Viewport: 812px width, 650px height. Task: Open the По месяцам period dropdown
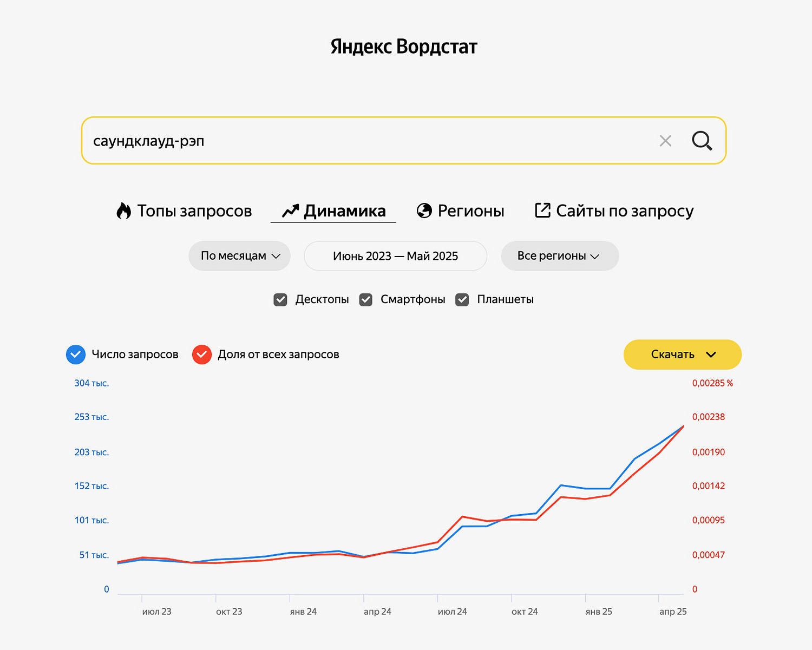click(x=240, y=256)
